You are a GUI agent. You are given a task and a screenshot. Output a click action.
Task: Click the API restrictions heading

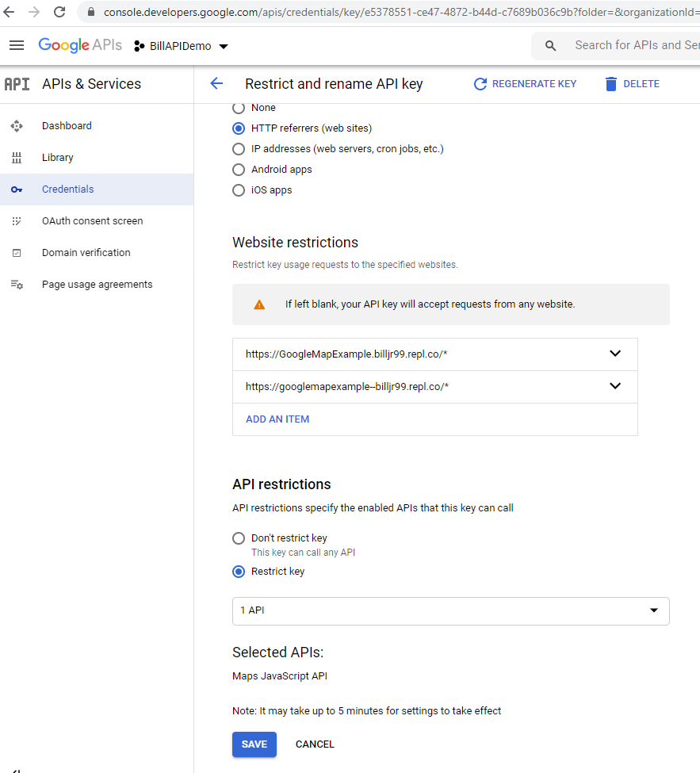pos(281,484)
